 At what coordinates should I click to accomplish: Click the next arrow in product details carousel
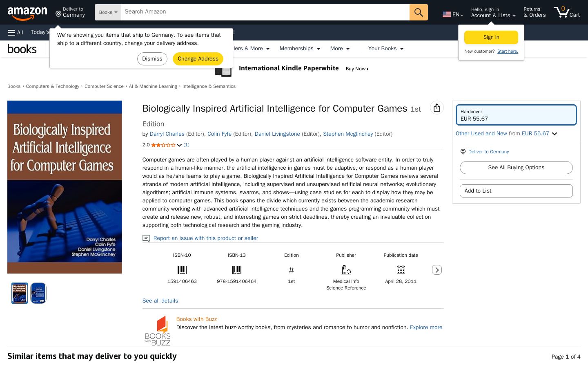point(437,270)
